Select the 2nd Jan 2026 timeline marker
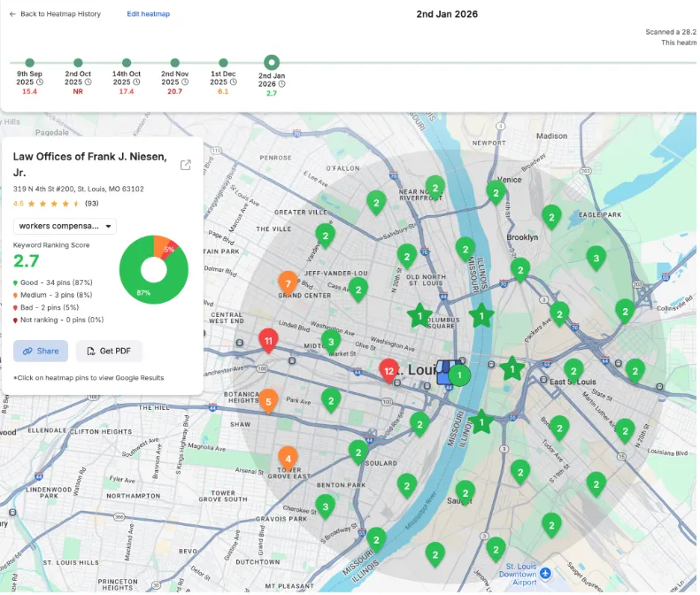 (272, 63)
